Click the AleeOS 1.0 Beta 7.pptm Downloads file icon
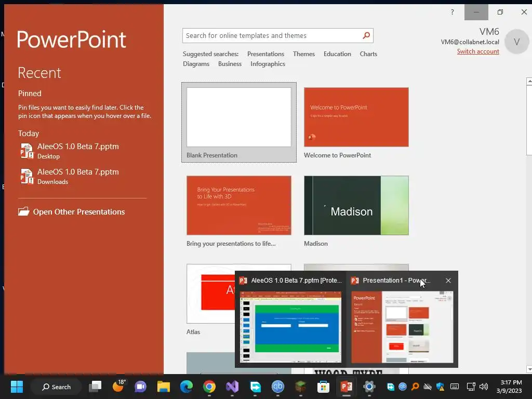This screenshot has width=532, height=399. 26,177
